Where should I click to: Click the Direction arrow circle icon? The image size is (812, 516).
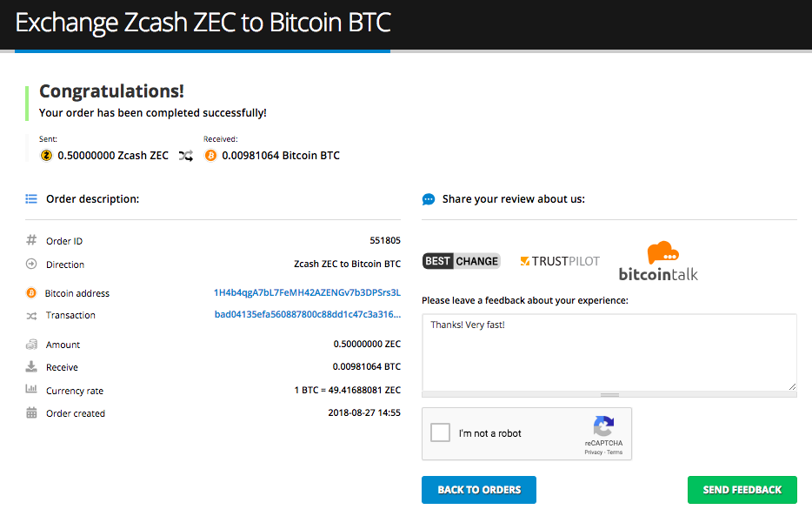pyautogui.click(x=31, y=264)
